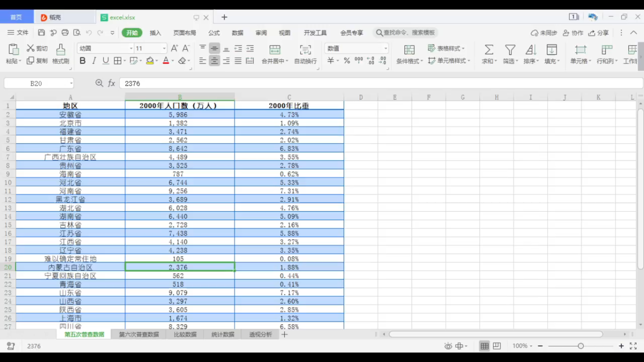Switch to the 视图 ribbon tab
This screenshot has height=362, width=644.
(x=284, y=33)
